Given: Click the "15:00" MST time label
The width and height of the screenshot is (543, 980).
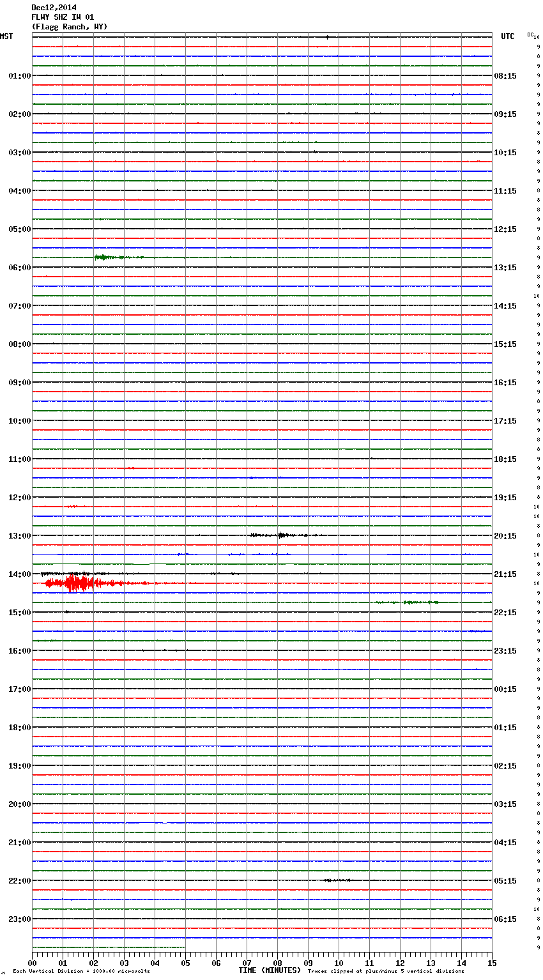Looking at the screenshot, I should coord(20,613).
